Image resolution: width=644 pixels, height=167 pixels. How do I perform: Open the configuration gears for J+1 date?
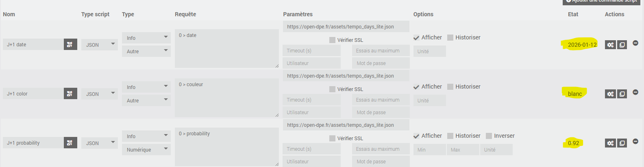click(610, 45)
